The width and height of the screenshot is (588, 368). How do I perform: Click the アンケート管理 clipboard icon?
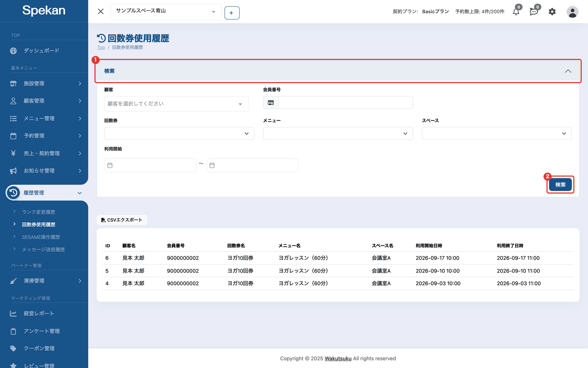(13, 331)
